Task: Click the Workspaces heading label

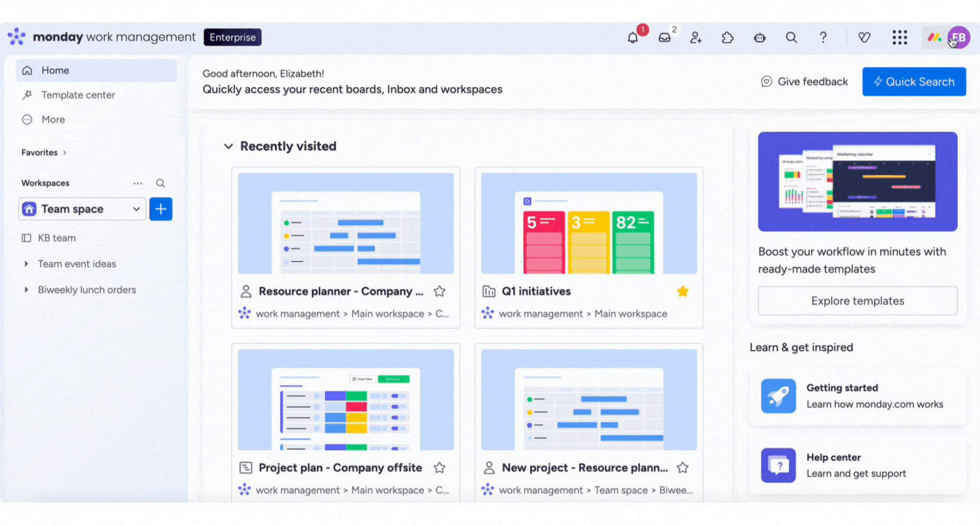Action: click(46, 183)
